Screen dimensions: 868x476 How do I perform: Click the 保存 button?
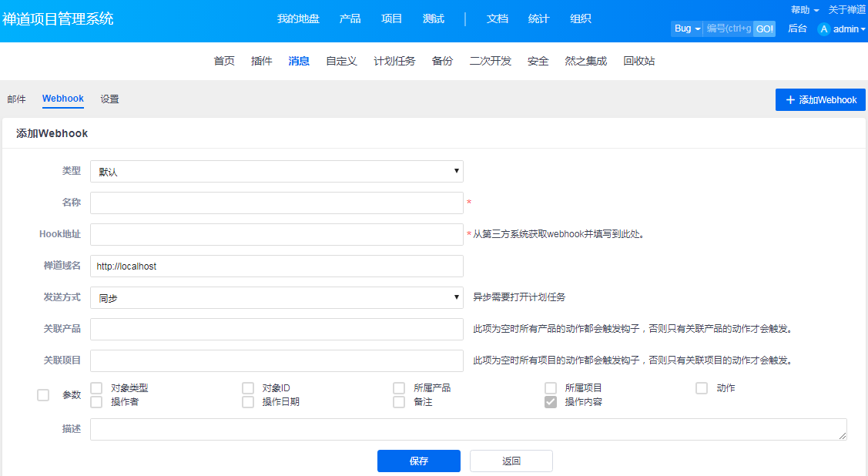(x=418, y=461)
